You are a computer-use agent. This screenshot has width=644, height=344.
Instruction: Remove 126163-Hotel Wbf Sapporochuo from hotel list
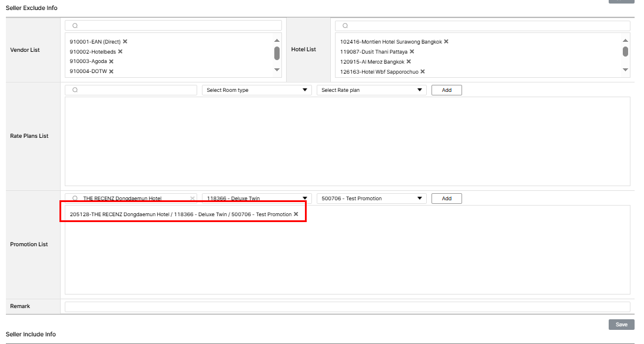423,71
